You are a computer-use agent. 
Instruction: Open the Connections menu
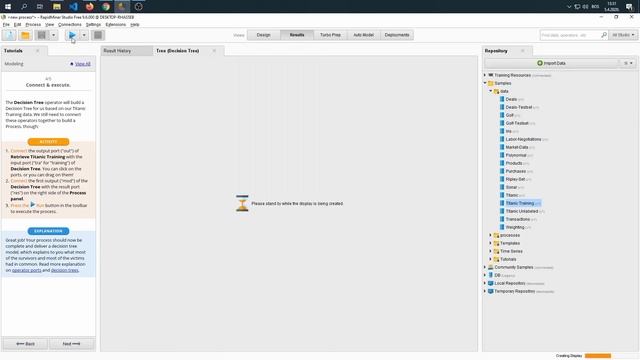pos(70,24)
